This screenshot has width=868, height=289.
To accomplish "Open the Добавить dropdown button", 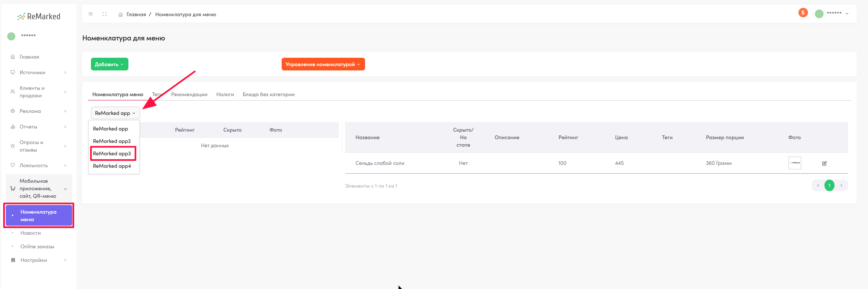I will tap(110, 64).
